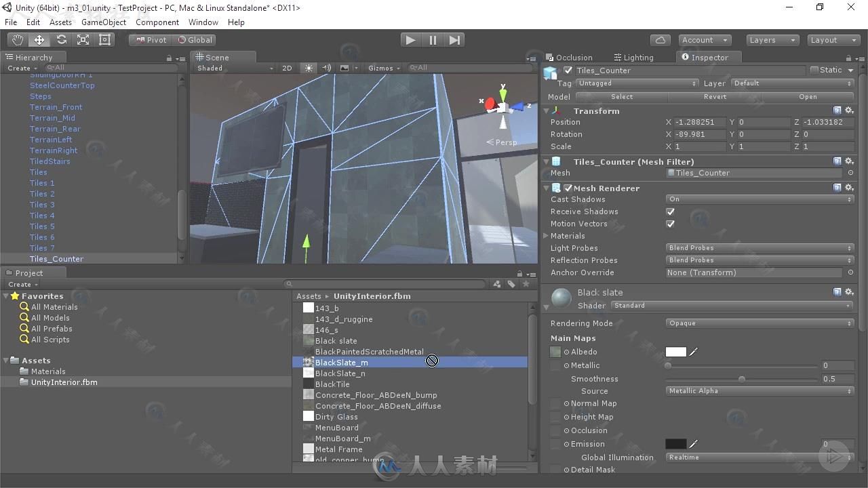Click Albedo color eyedropper icon
868x488 pixels.
point(694,352)
